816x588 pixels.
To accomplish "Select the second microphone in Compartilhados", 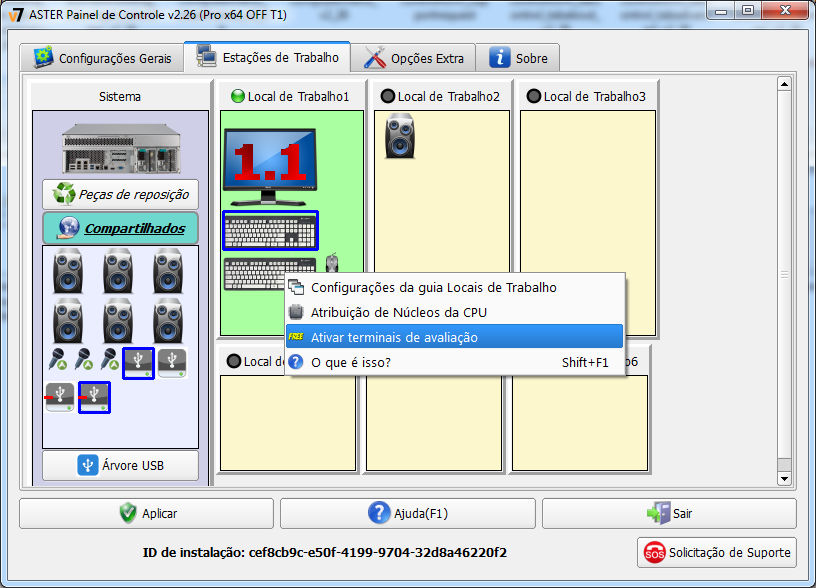I will point(84,360).
